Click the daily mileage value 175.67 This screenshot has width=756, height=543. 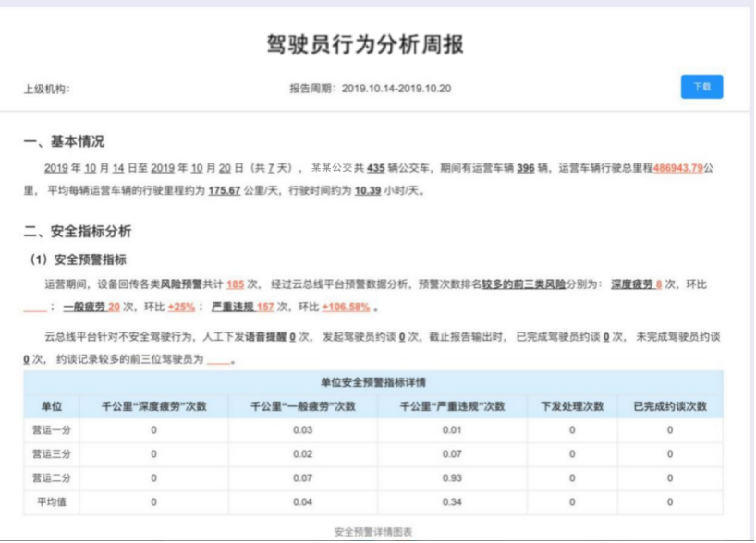[x=224, y=191]
